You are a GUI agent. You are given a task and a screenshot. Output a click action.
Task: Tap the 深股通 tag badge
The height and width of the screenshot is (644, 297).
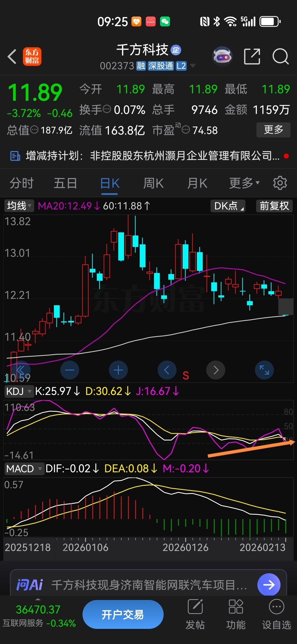point(161,66)
